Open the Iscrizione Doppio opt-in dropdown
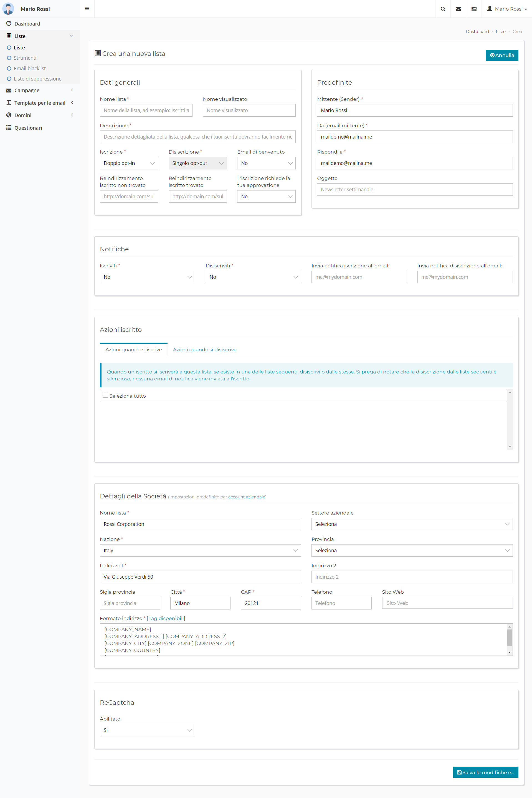532x798 pixels. pos(129,163)
